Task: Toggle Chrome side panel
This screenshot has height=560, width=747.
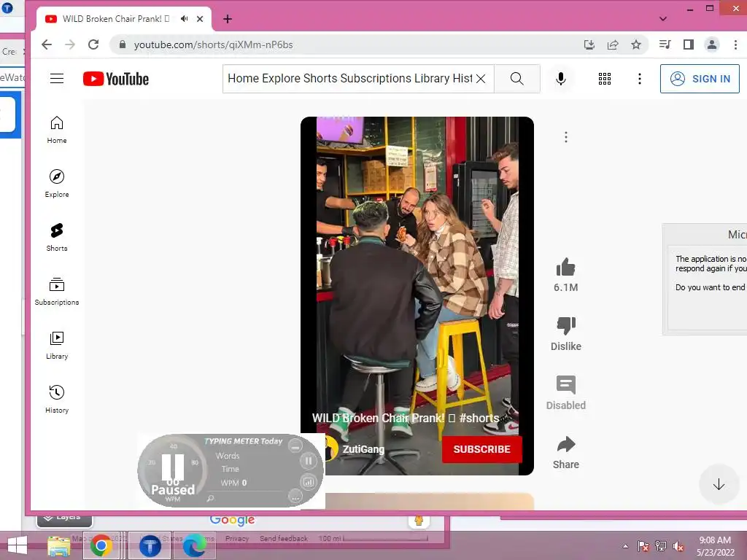Action: click(689, 44)
